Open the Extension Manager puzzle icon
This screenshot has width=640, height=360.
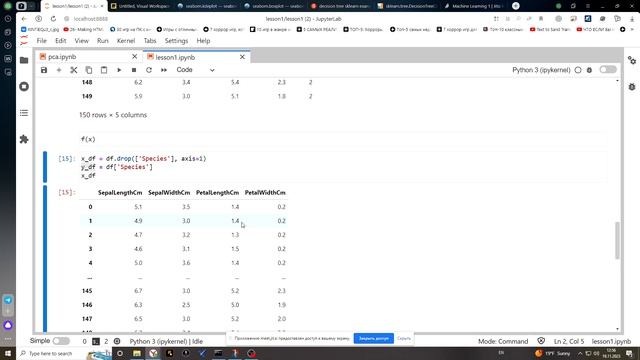[24, 139]
